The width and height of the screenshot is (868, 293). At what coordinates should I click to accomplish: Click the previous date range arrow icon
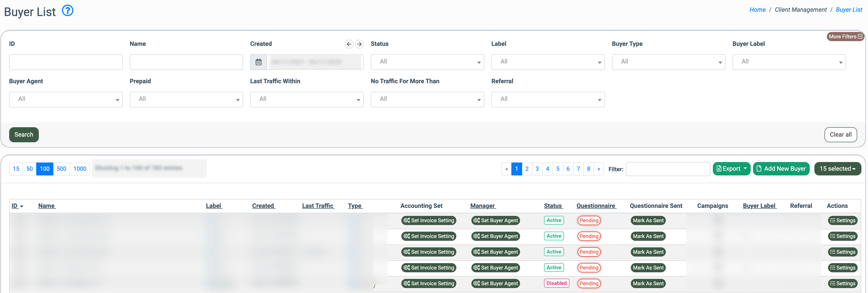pos(349,44)
